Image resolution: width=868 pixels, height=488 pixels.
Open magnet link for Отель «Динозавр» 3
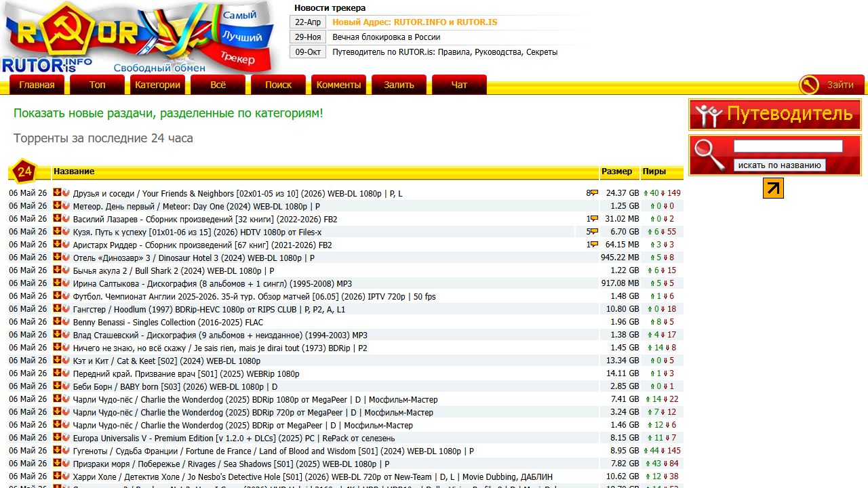tap(66, 257)
